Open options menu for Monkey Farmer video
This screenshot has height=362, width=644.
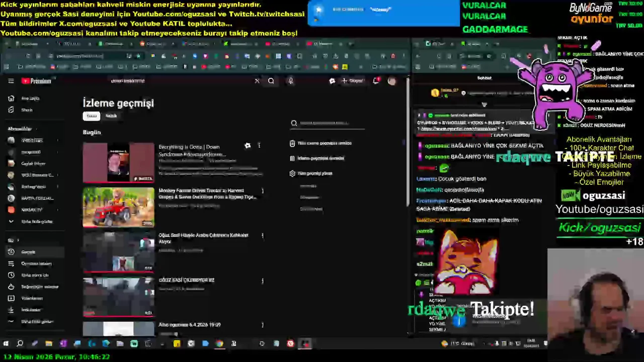click(x=262, y=191)
